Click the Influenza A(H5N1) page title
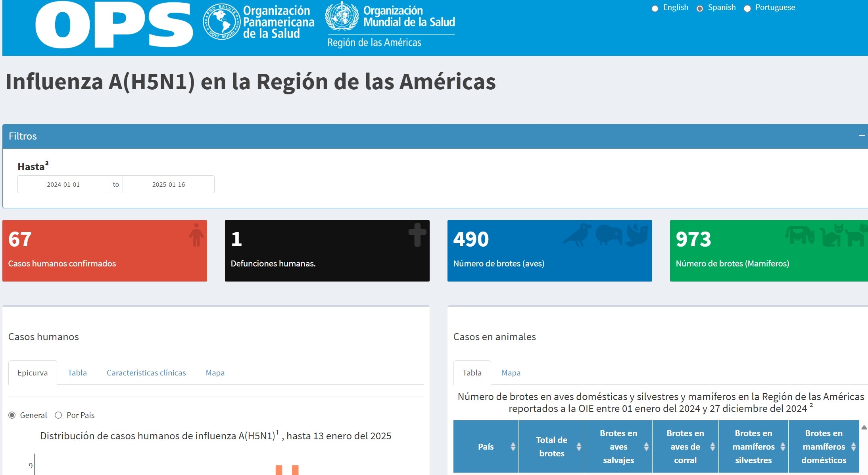Viewport: 868px width, 475px height. (250, 82)
